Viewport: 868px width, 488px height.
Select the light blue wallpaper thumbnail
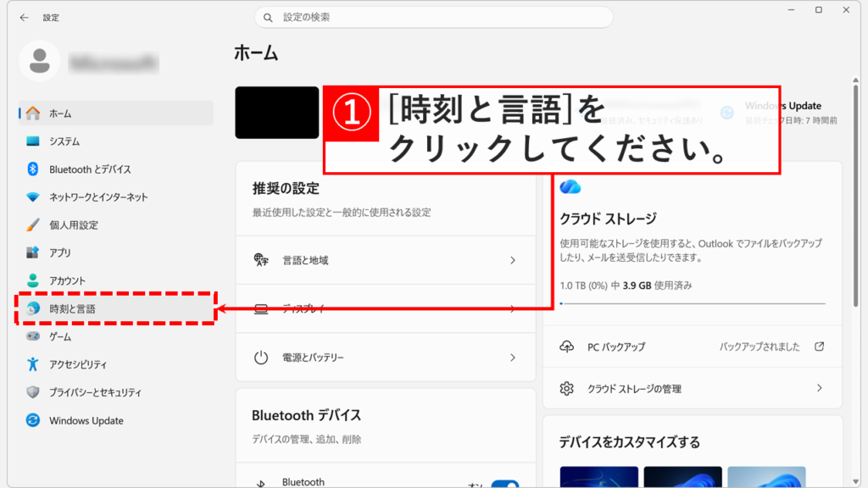click(x=766, y=477)
